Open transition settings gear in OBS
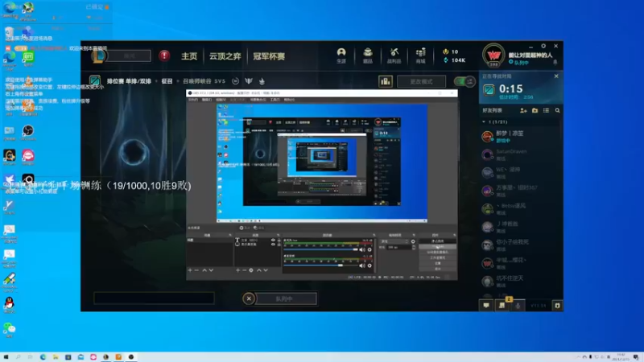 point(413,241)
